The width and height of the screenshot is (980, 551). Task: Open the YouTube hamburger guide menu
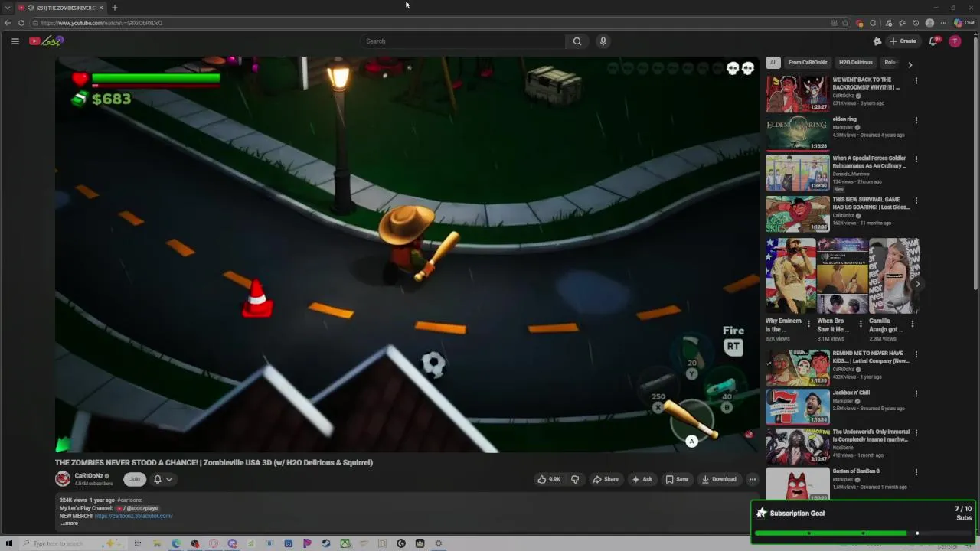[15, 41]
